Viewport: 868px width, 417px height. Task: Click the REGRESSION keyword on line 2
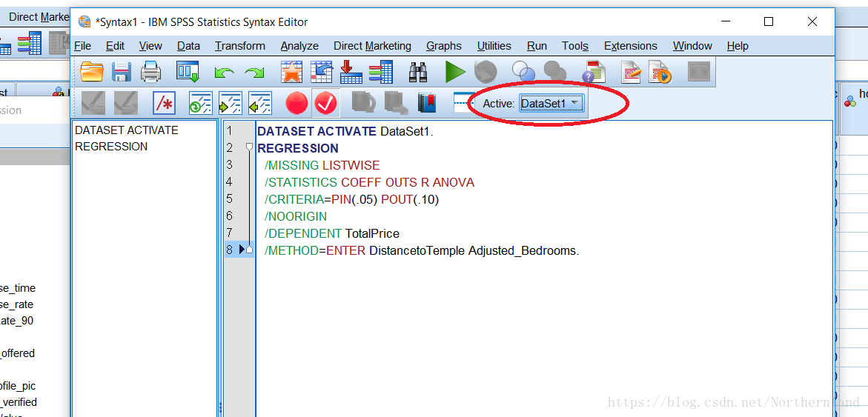298,148
